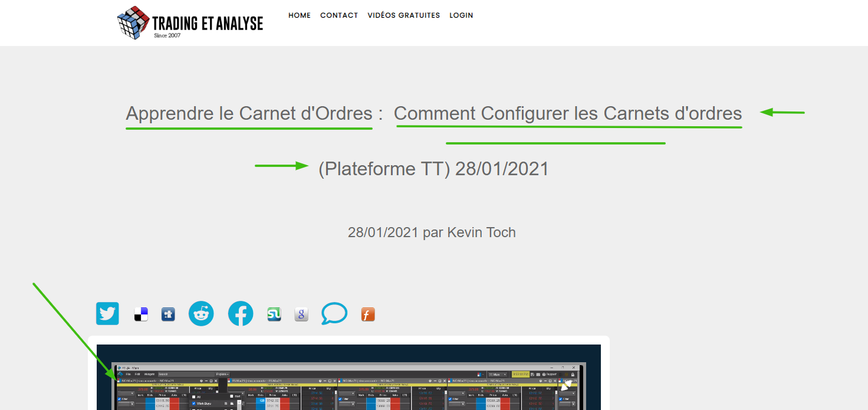The image size is (868, 410).
Task: Click the speech bubble share icon
Action: click(334, 314)
